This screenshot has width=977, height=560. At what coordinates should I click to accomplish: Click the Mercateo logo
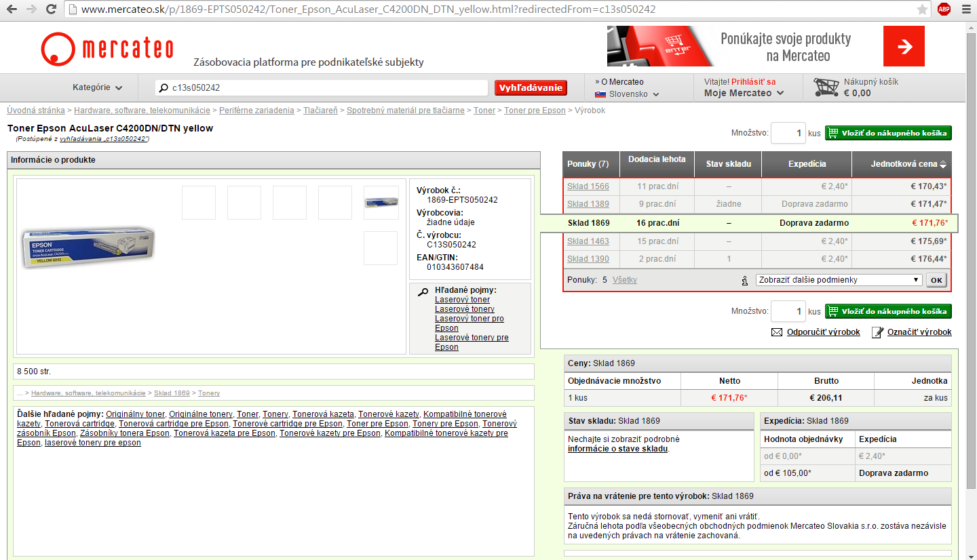[x=107, y=49]
